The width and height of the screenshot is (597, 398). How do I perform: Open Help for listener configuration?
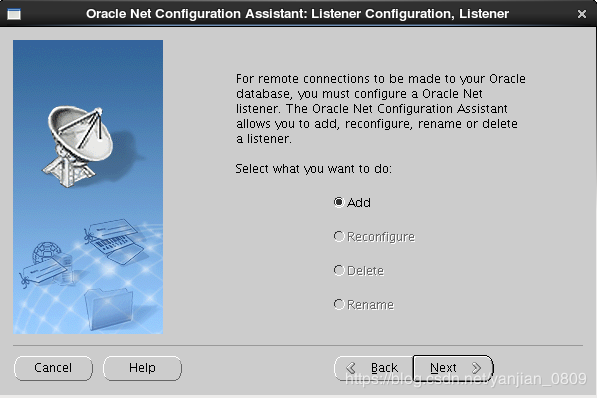(142, 368)
